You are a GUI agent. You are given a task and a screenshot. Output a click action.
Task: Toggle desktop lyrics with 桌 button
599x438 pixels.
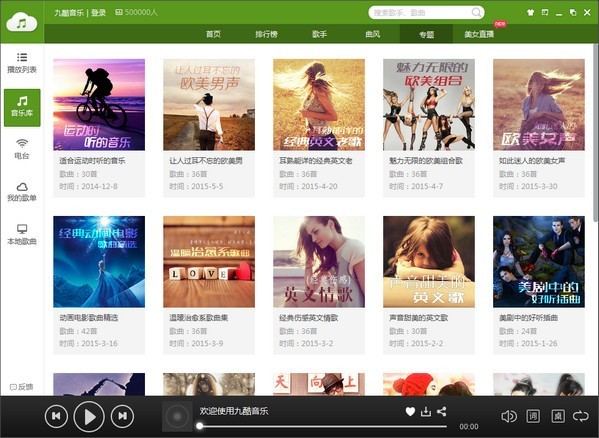click(x=558, y=416)
